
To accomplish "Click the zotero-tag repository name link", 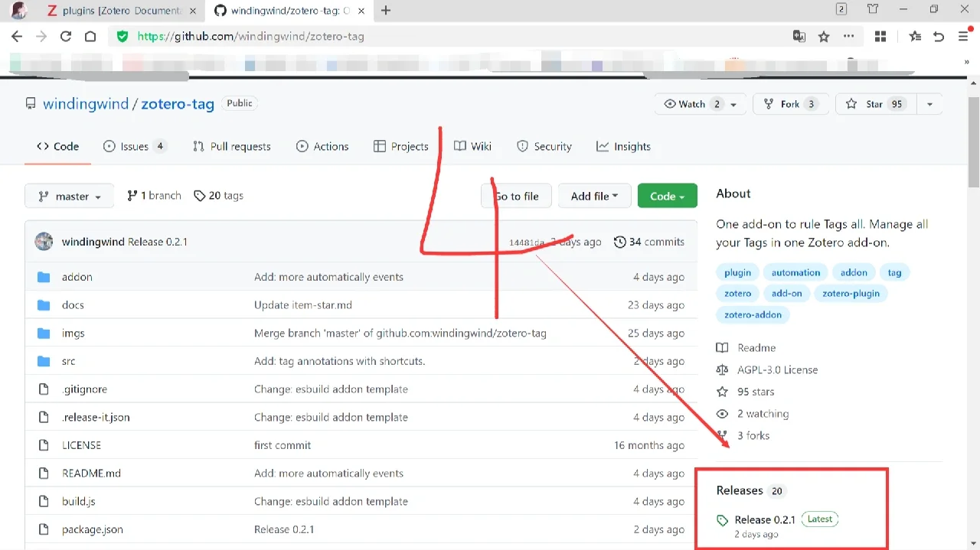I will pyautogui.click(x=178, y=104).
